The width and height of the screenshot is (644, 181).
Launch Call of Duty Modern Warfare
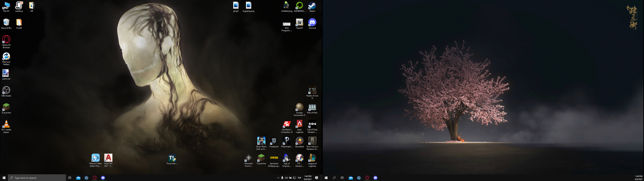[312, 126]
